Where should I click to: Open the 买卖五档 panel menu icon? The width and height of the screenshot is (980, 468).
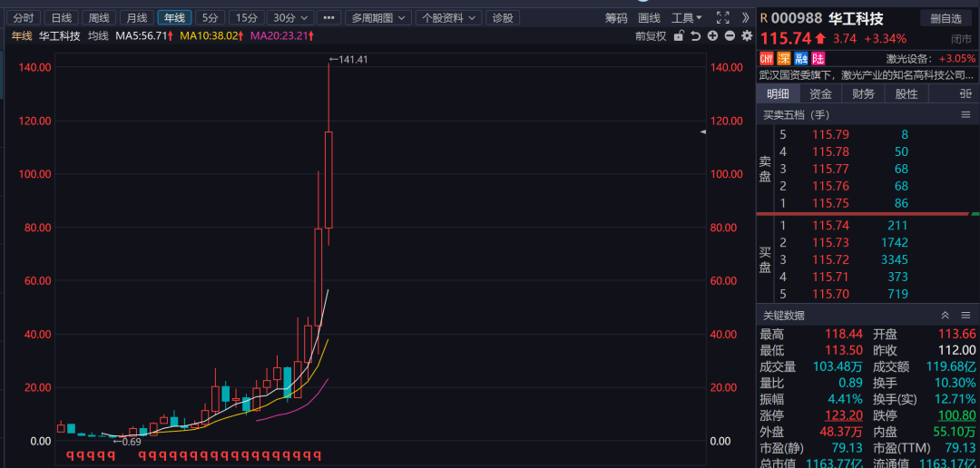[965, 115]
